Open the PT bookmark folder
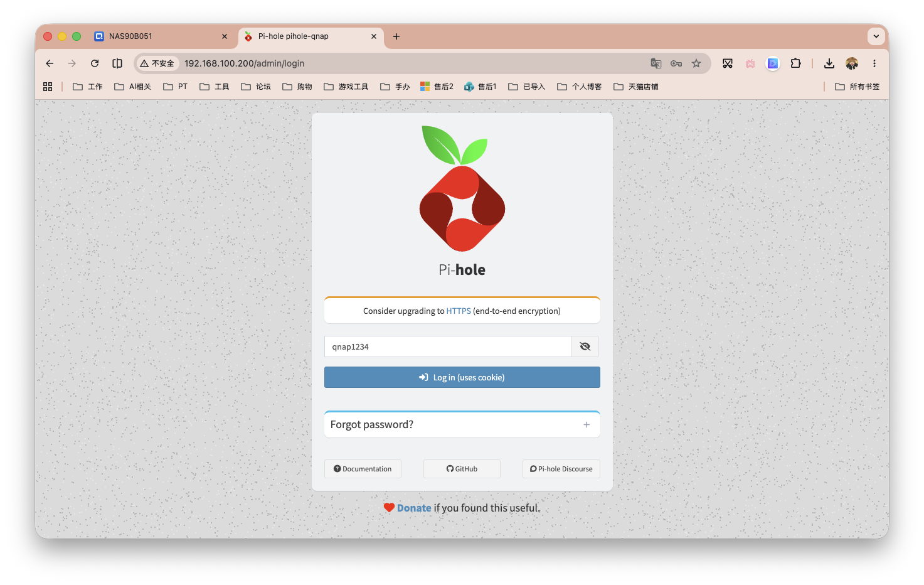The width and height of the screenshot is (924, 585). [175, 87]
